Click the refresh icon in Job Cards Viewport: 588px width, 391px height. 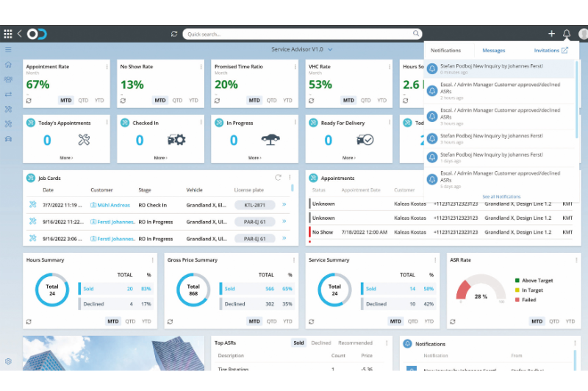pos(278,177)
